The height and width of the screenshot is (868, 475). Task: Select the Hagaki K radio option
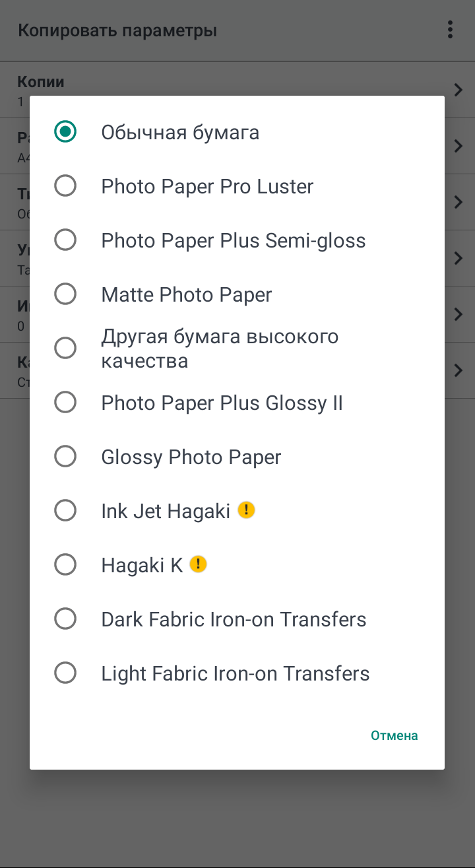[x=65, y=564]
